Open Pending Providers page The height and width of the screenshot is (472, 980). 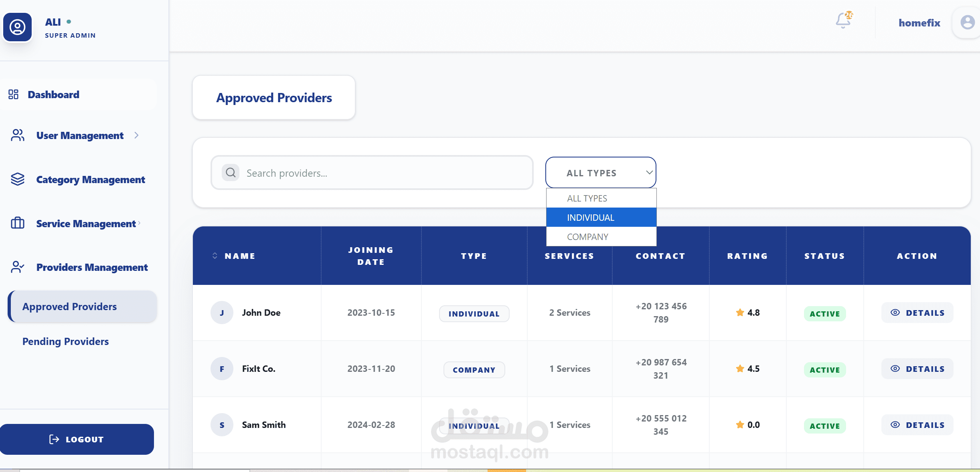point(66,341)
